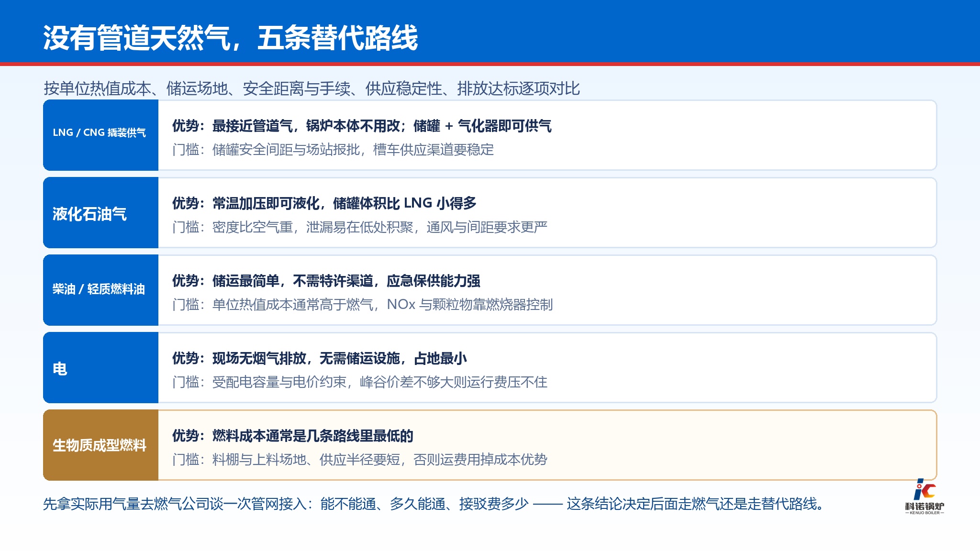Click the biomass threshold line 料棚与上料场地
Screen dimensions: 980x551
[360, 460]
